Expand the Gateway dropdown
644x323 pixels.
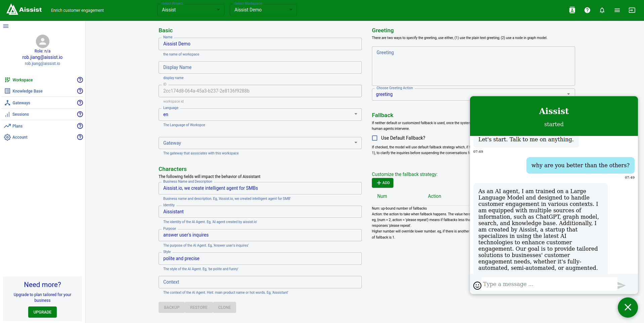[260, 143]
